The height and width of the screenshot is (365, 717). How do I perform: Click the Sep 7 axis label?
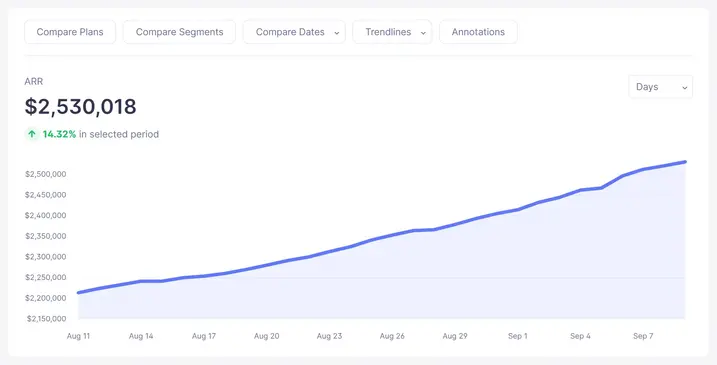tap(643, 336)
